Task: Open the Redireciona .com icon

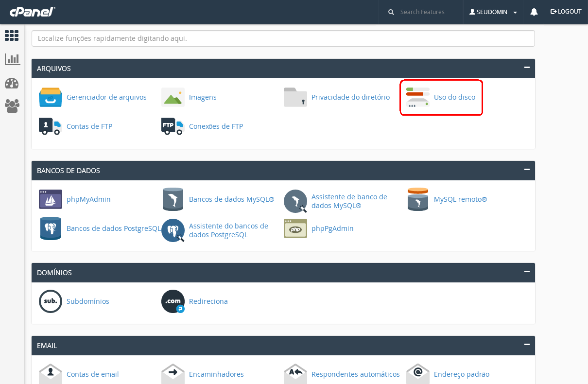Action: [173, 301]
